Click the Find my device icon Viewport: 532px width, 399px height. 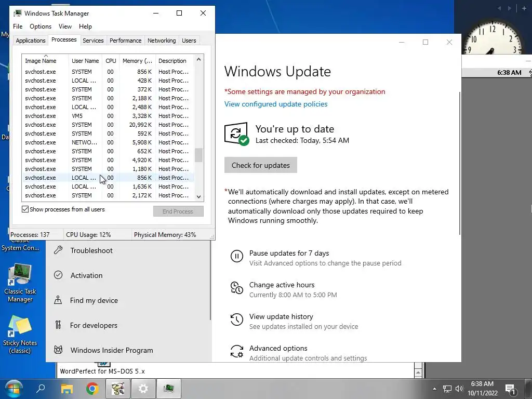(58, 300)
